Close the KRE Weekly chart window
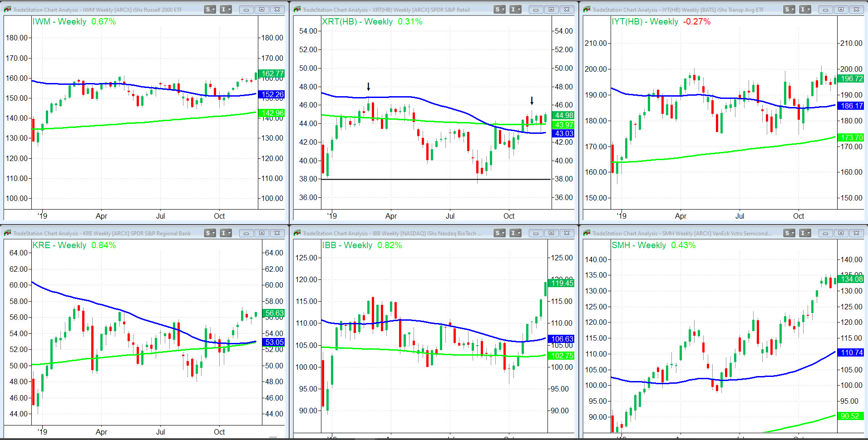This screenshot has width=868, height=440. (x=277, y=233)
